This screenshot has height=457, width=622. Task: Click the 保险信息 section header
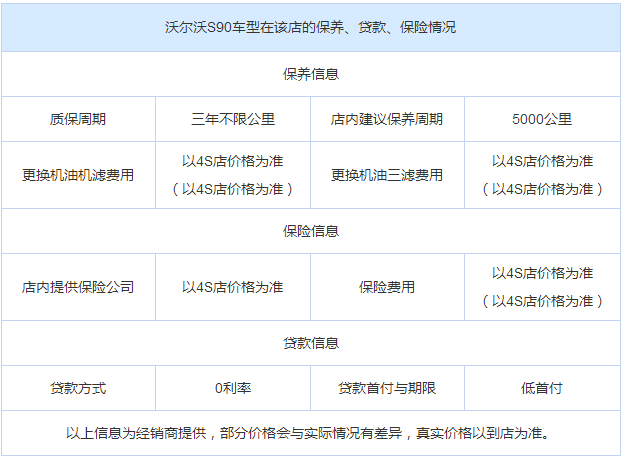(311, 231)
